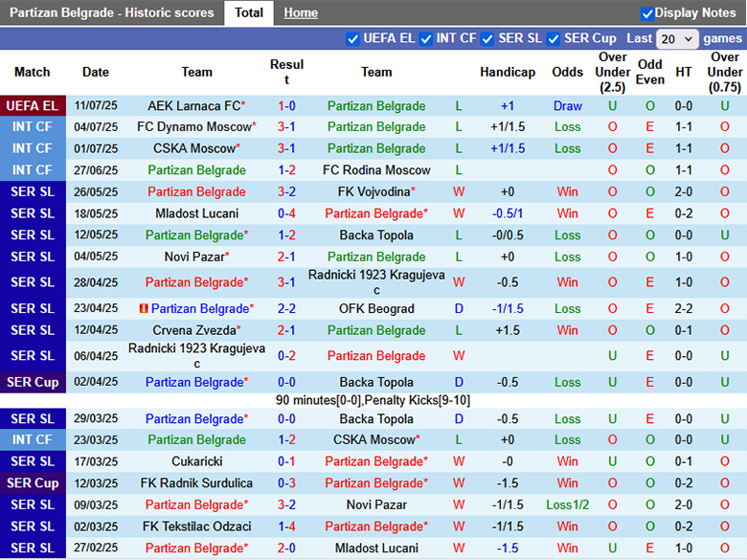Click Radnicki 1923 Kragujevac on 28/04/25
The width and height of the screenshot is (747, 560).
376,282
